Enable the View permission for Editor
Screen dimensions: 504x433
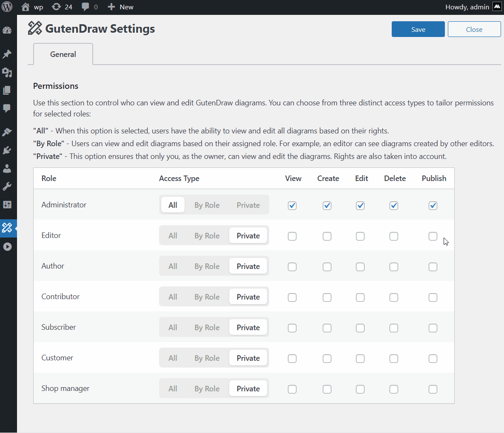coord(292,236)
